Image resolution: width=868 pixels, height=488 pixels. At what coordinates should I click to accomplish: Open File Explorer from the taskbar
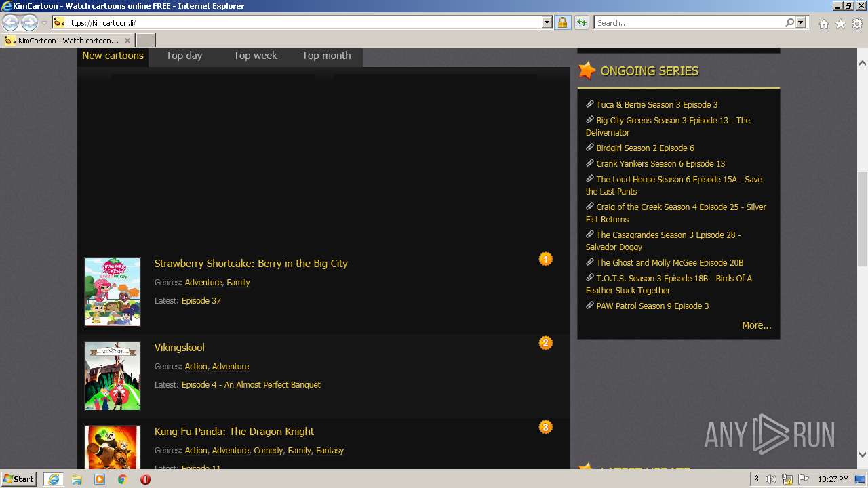(77, 479)
